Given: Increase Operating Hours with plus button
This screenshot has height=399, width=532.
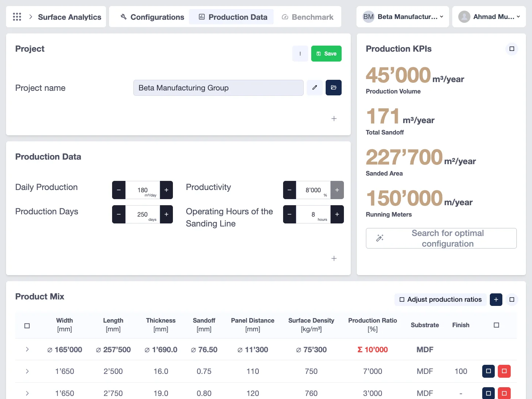Looking at the screenshot, I should pyautogui.click(x=337, y=214).
